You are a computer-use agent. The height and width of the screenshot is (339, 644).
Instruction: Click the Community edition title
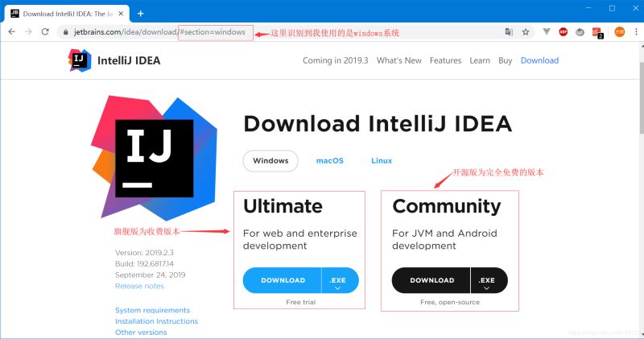(x=447, y=206)
